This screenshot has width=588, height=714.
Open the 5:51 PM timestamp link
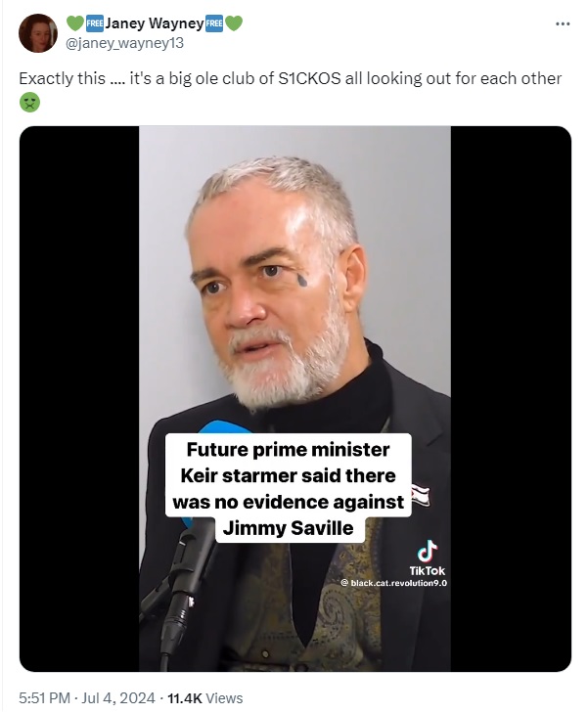[44, 698]
